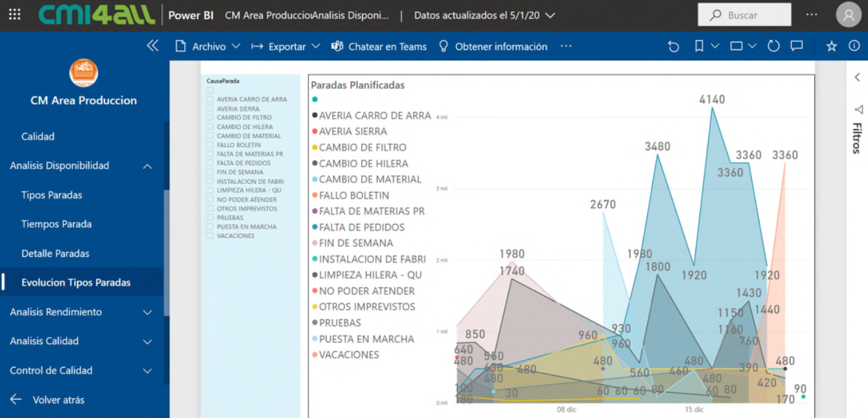Screen dimensions: 868x418
Task: Collapse the navigation pane with the double chevron
Action: click(152, 46)
